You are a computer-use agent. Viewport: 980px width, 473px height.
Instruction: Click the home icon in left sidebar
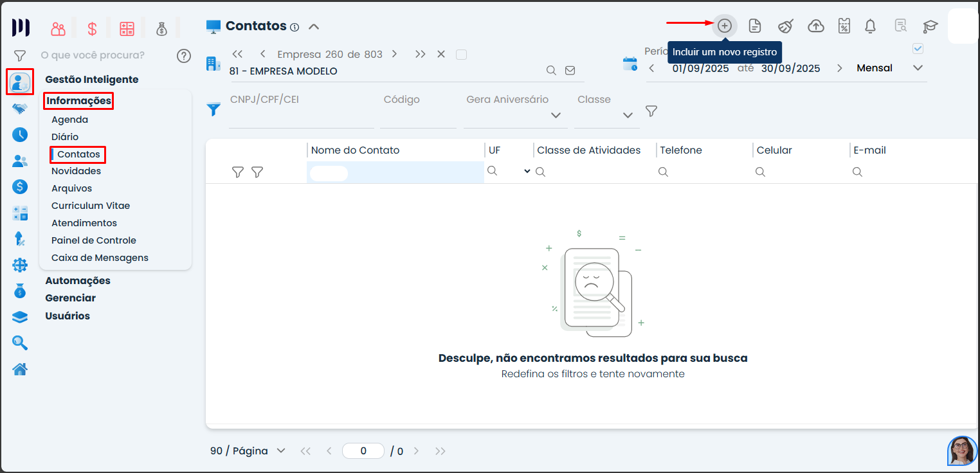[20, 369]
